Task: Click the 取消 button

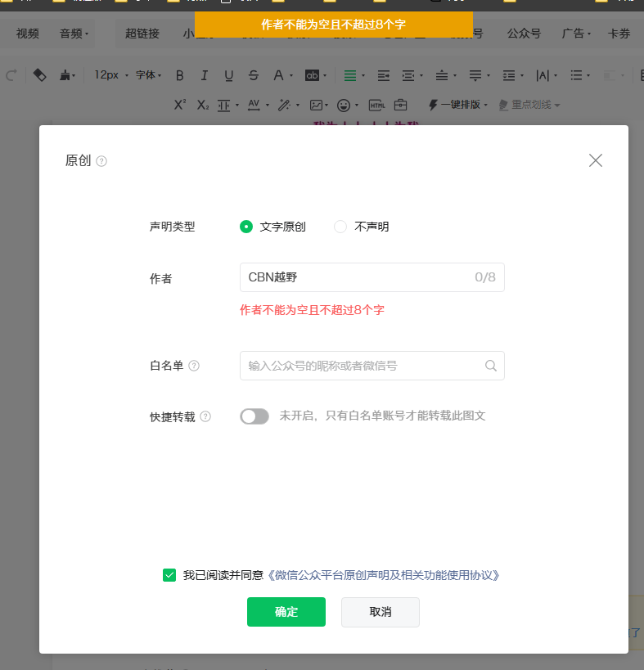Action: pos(381,612)
